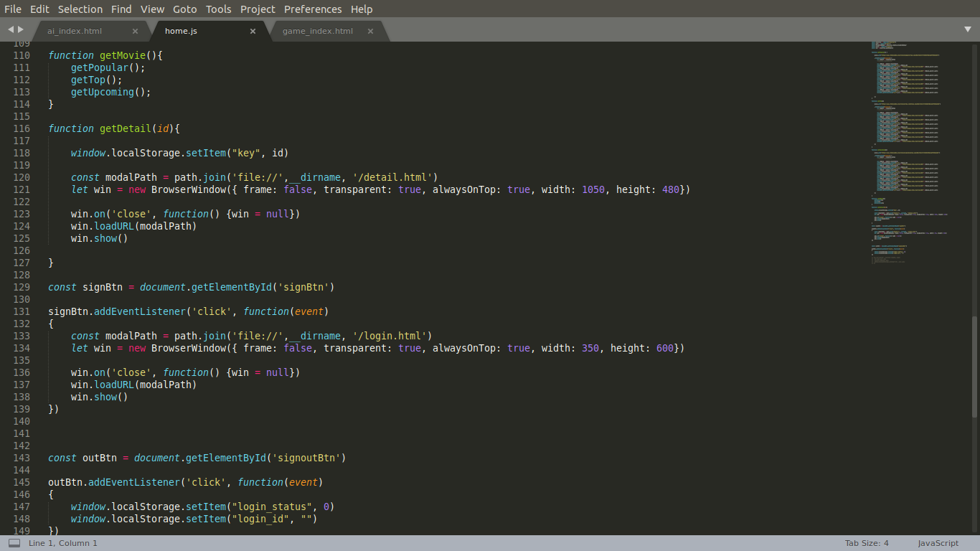Open the Find menu
This screenshot has width=980, height=551.
[121, 9]
